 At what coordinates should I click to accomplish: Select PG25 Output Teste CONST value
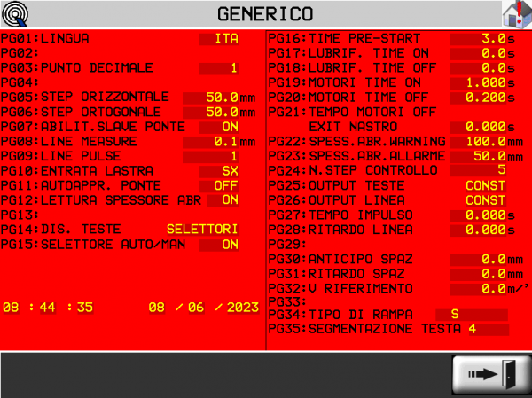pyautogui.click(x=485, y=185)
